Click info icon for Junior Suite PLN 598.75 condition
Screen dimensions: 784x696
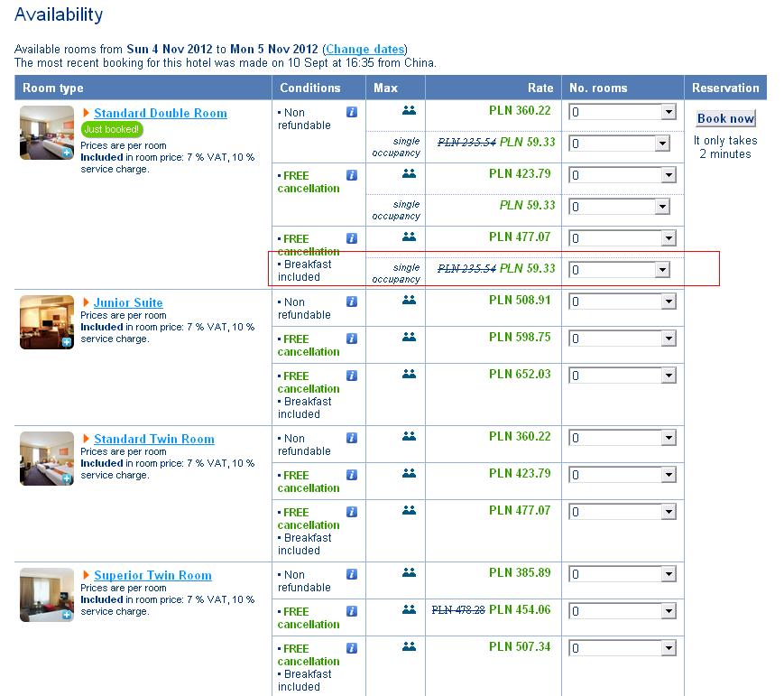tap(352, 339)
